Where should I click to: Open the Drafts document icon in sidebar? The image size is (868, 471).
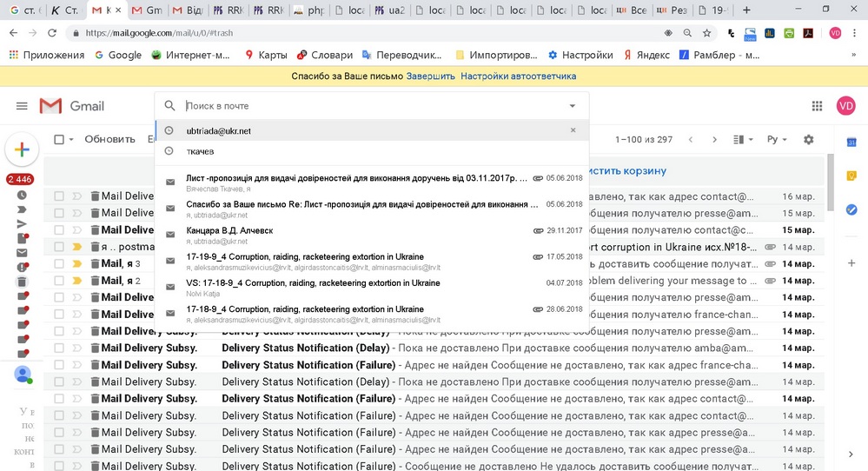point(22,238)
